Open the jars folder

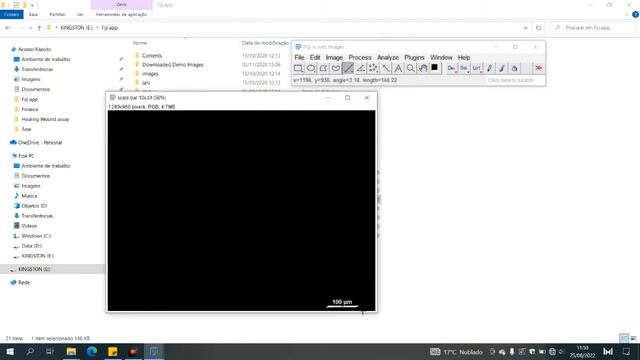(x=146, y=82)
